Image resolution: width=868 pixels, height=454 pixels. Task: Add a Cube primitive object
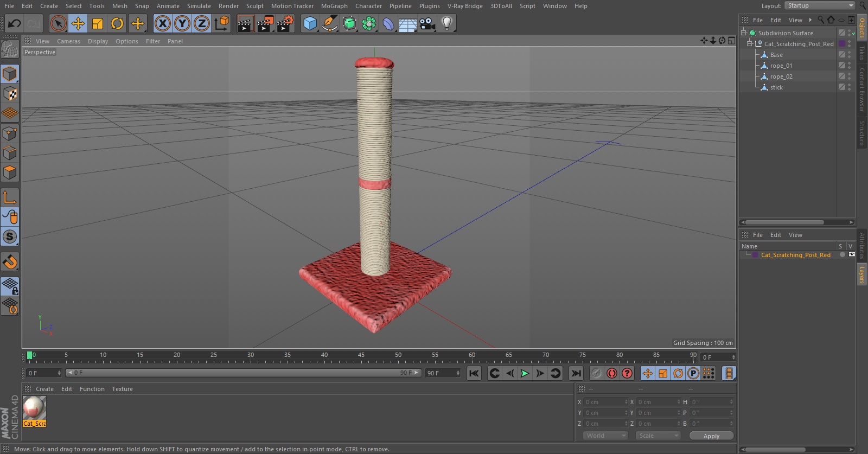pos(310,23)
